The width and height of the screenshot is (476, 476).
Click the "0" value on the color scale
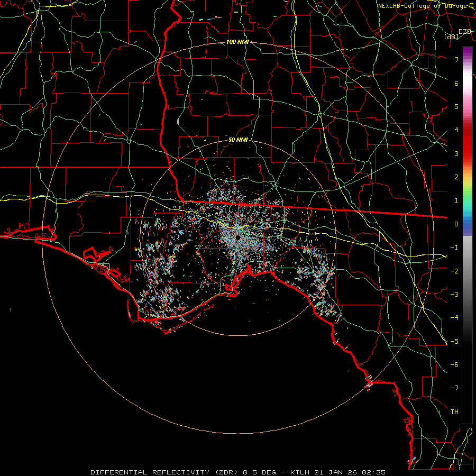[456, 224]
